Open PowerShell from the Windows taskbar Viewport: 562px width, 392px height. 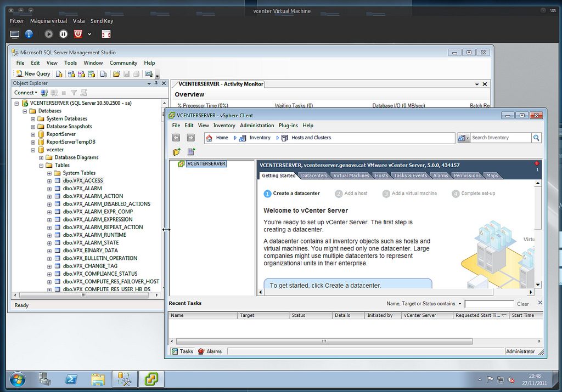click(x=71, y=379)
